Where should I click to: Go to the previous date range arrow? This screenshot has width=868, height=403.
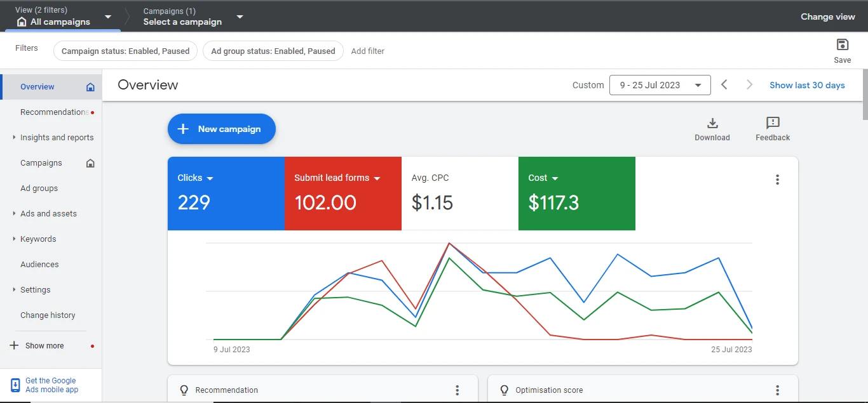click(724, 85)
